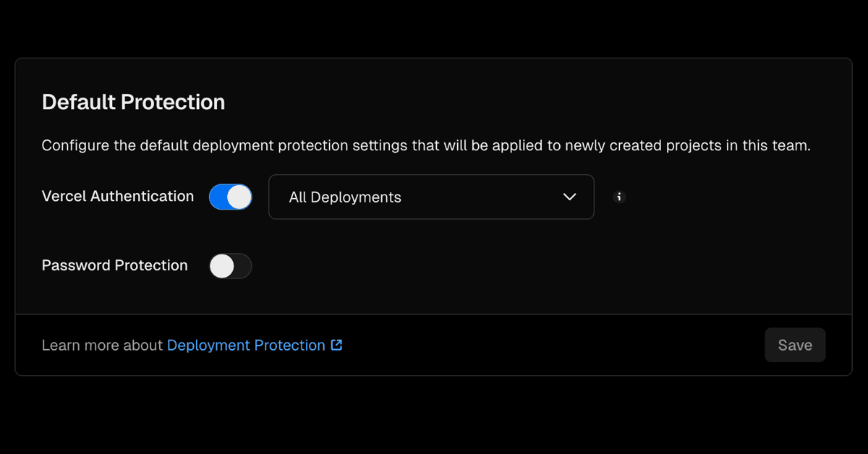The width and height of the screenshot is (868, 454).
Task: Click the knob of the Password Protection switch
Action: click(x=222, y=266)
